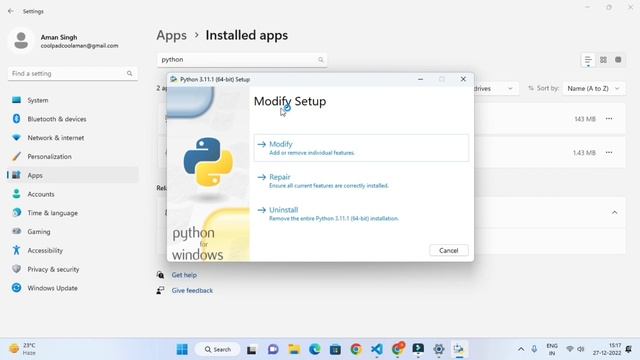
Task: Open the Get help link
Action: pos(184,275)
